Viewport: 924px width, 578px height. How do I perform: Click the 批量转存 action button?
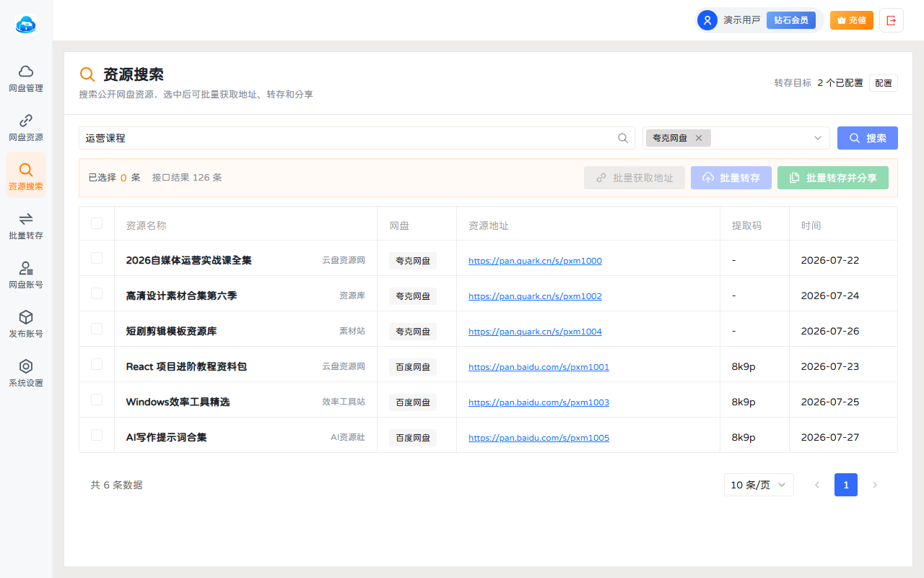coord(731,178)
